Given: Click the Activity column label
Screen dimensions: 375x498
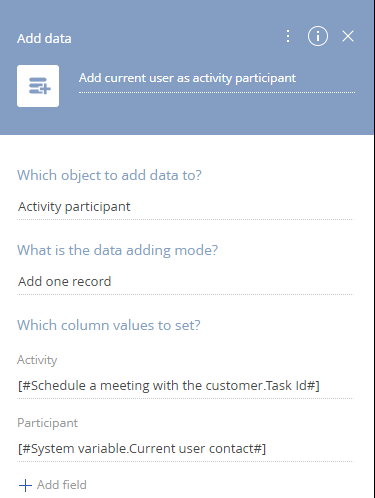Looking at the screenshot, I should tap(37, 360).
